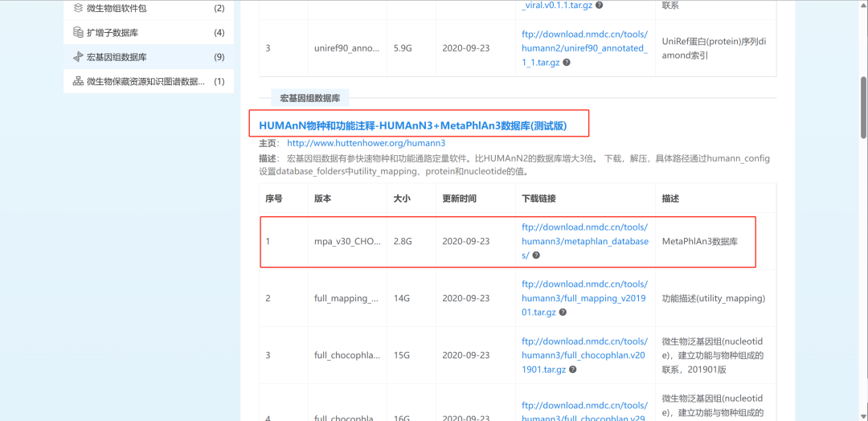This screenshot has width=868, height=421.
Task: Open the humann2 uniref90_annotated_1_1.tar.gz ftp link
Action: click(584, 48)
